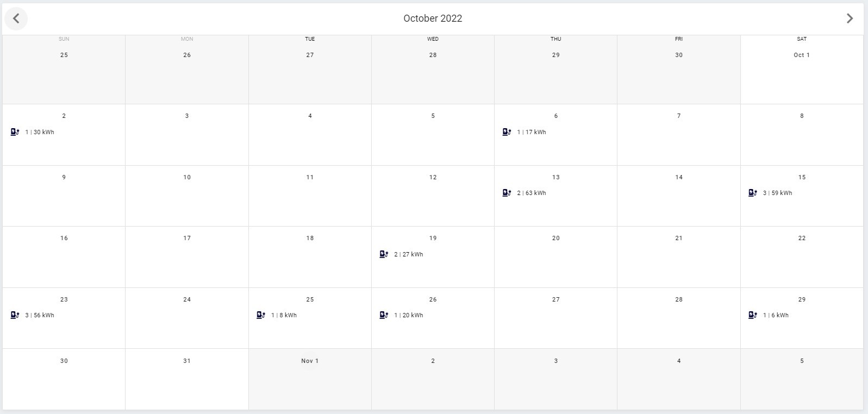Screen dimensions: 868x414
Task: Click charging icon on October 13
Action: pyautogui.click(x=507, y=193)
